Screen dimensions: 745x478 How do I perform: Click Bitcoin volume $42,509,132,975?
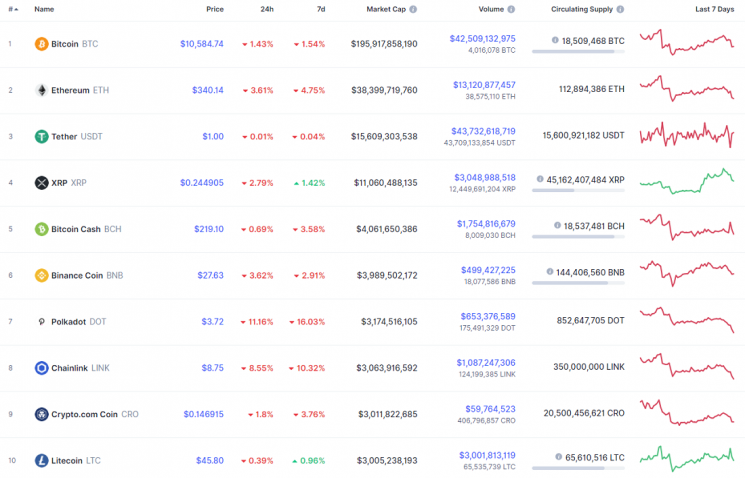tap(483, 38)
